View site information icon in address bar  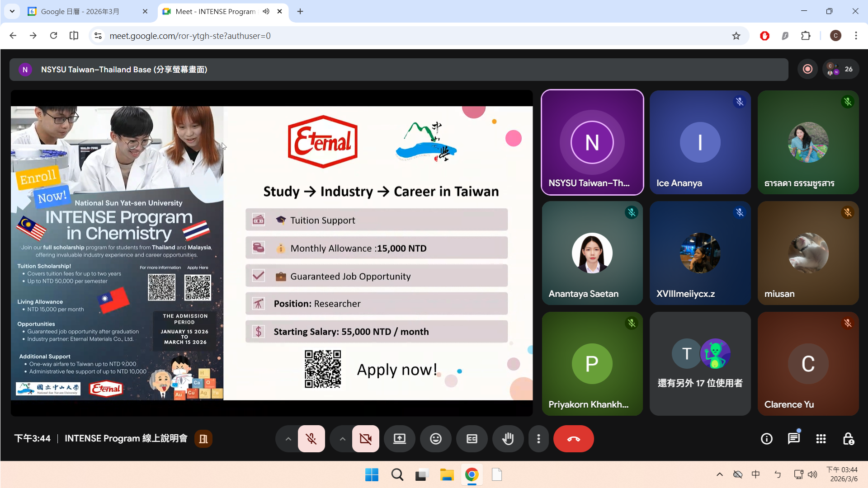point(98,36)
